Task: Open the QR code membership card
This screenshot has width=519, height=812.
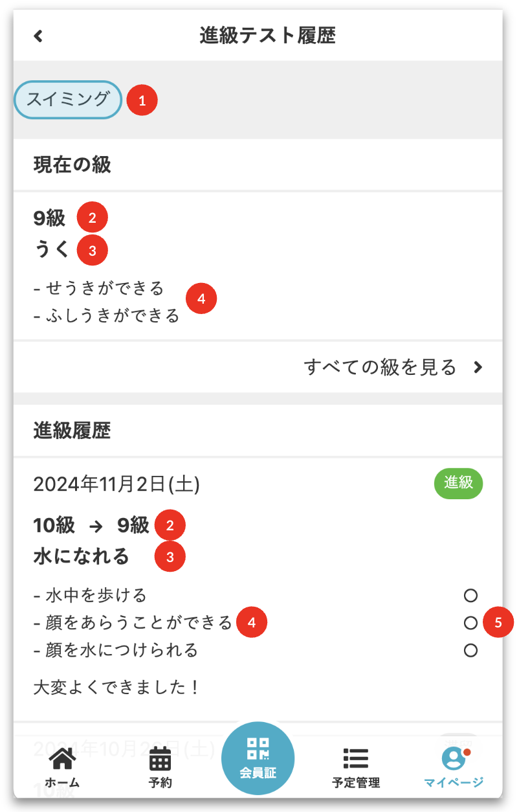Action: tap(258, 758)
